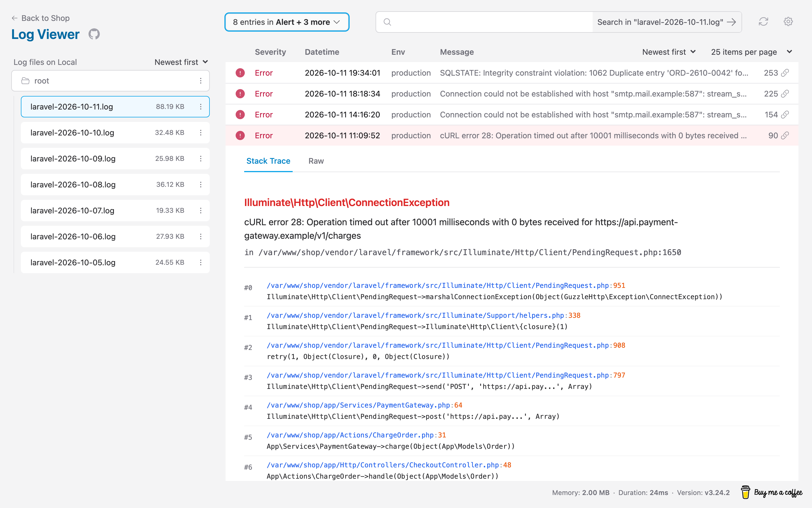Copy link for log entry 90
The width and height of the screenshot is (812, 508).
click(x=785, y=135)
